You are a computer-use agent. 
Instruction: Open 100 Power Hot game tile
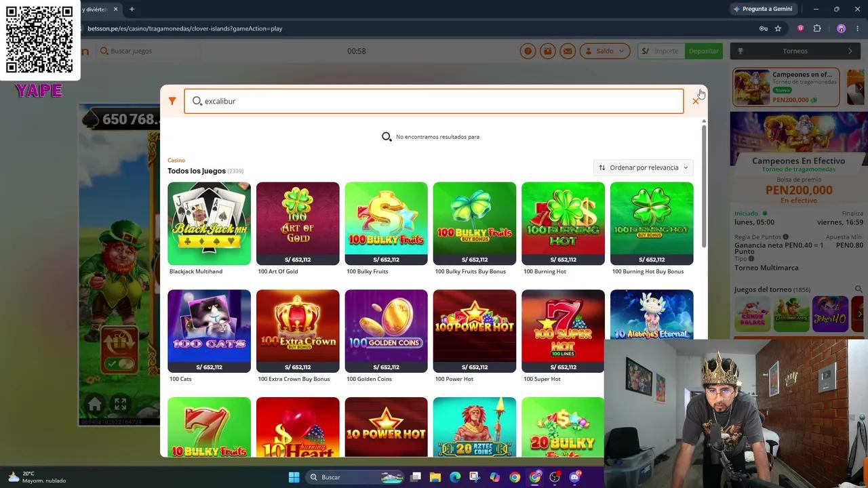pyautogui.click(x=475, y=331)
